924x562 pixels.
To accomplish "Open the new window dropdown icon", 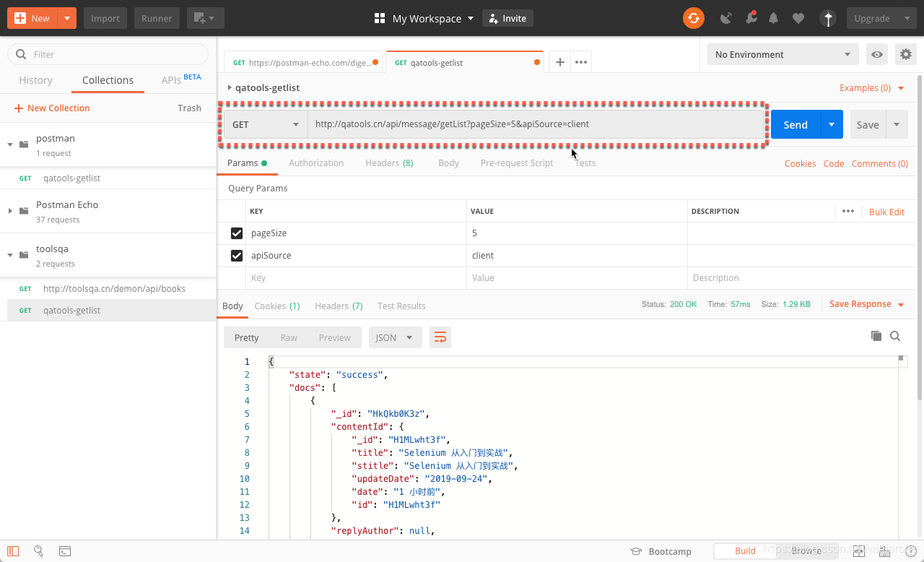I will pos(205,18).
